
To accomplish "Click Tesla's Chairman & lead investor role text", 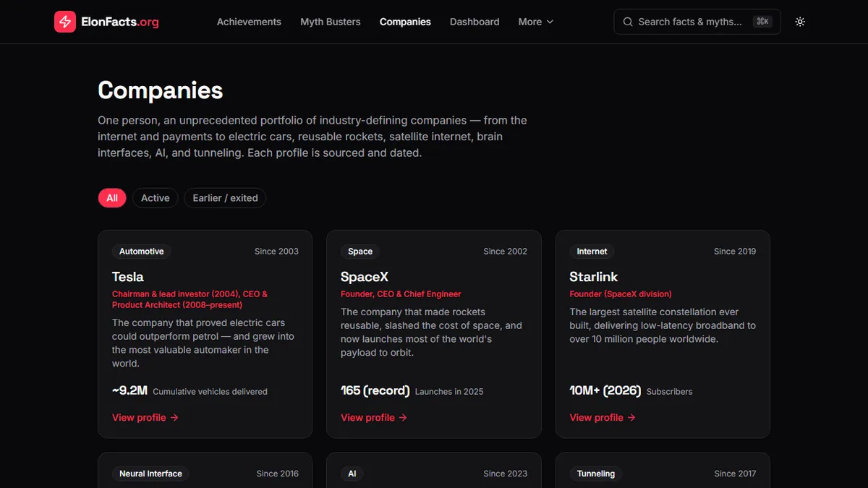I will 190,299.
